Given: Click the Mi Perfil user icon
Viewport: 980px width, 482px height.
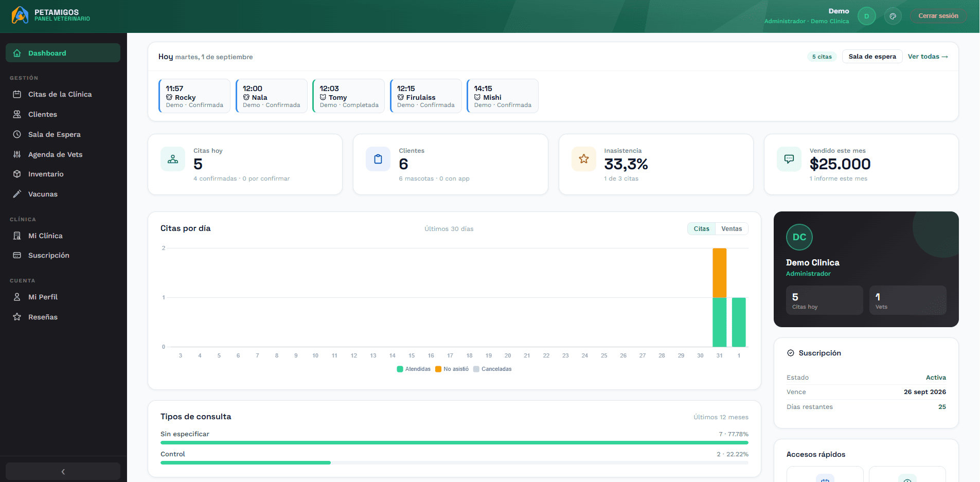Looking at the screenshot, I should tap(17, 297).
